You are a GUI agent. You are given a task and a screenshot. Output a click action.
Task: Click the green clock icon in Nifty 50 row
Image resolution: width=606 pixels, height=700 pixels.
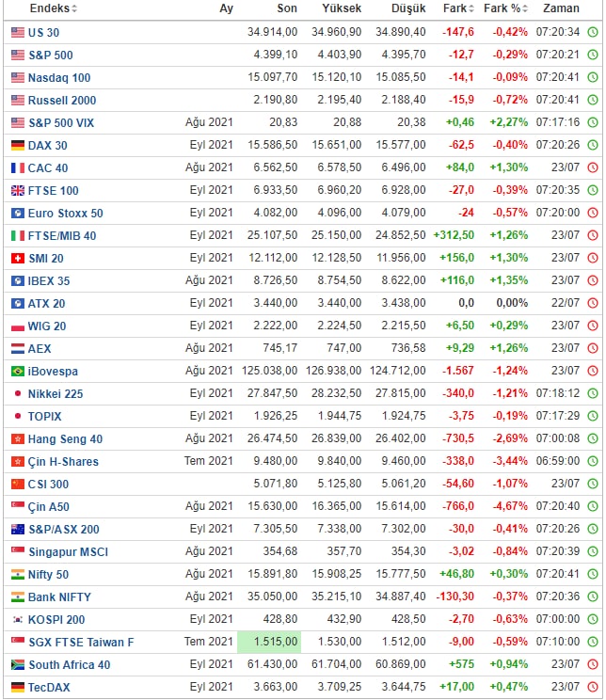pos(593,574)
